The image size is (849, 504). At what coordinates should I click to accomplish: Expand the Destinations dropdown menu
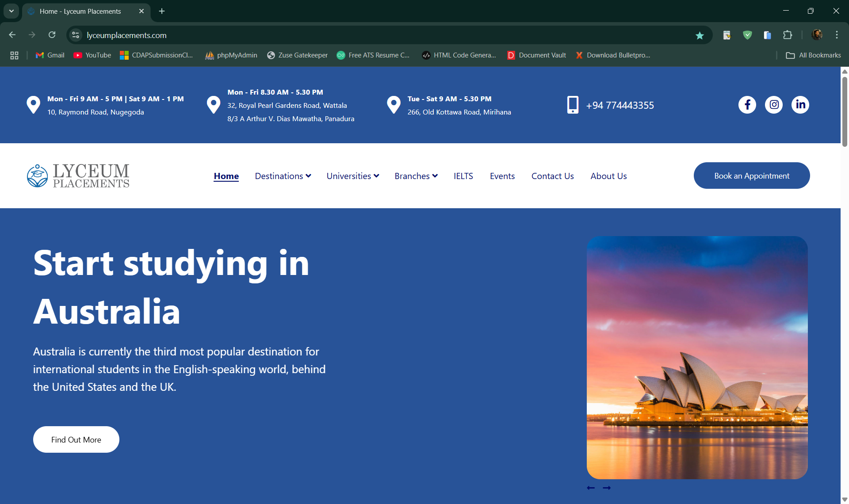click(x=283, y=176)
